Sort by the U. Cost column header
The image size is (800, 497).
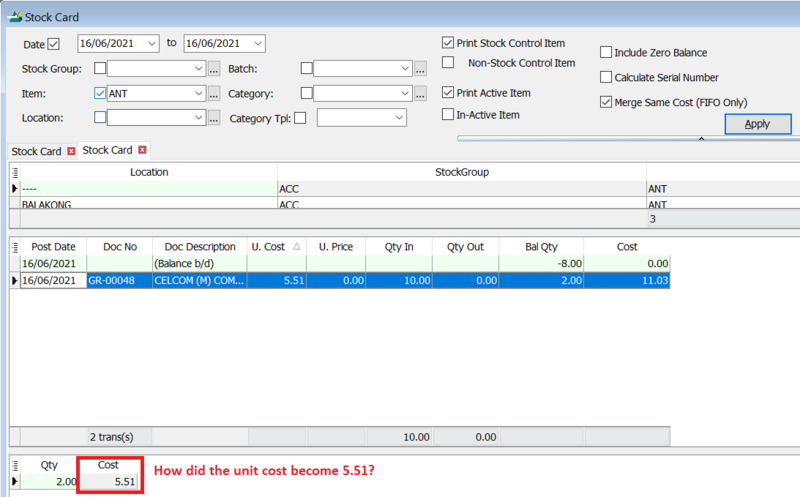tap(273, 246)
